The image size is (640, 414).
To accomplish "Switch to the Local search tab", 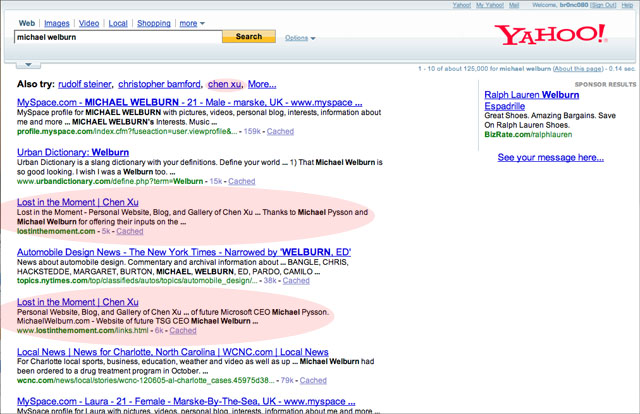I will click(118, 23).
